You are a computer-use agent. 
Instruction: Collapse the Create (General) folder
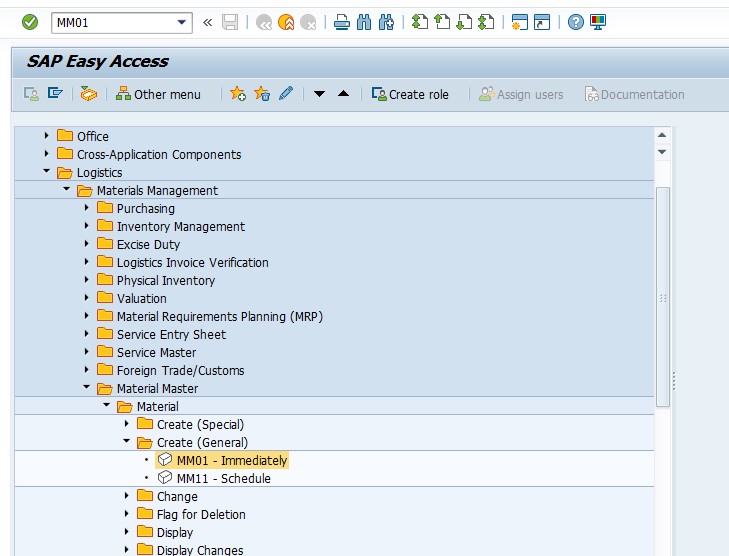(126, 441)
